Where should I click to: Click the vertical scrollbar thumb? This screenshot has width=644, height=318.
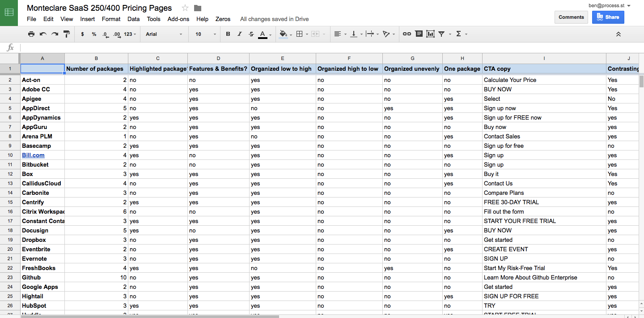641,82
